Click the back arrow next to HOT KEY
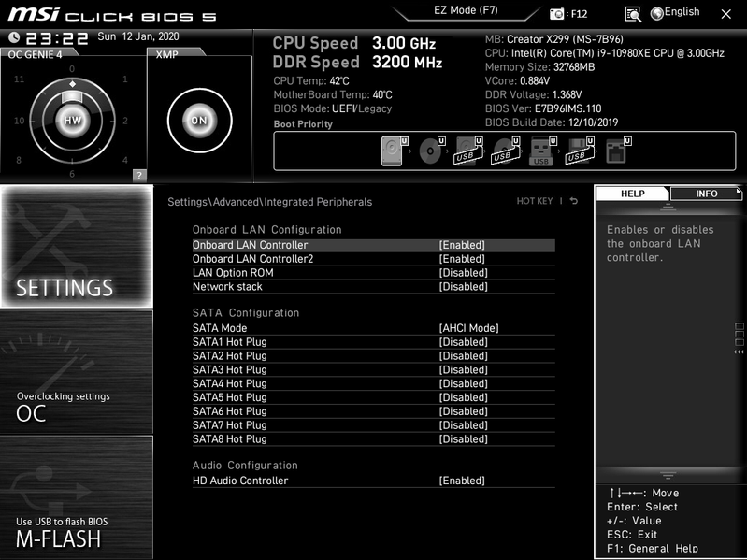The height and width of the screenshot is (560, 747). pyautogui.click(x=574, y=201)
